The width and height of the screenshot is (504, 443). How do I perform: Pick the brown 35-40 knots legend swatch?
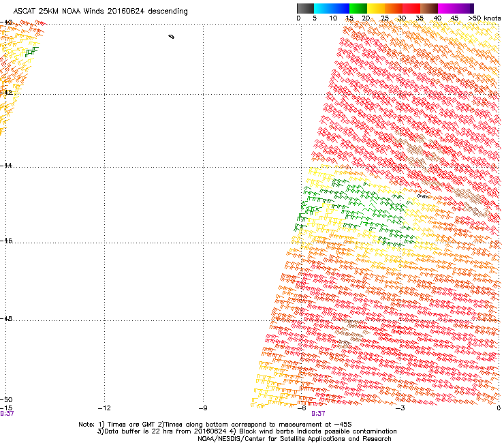pos(429,8)
